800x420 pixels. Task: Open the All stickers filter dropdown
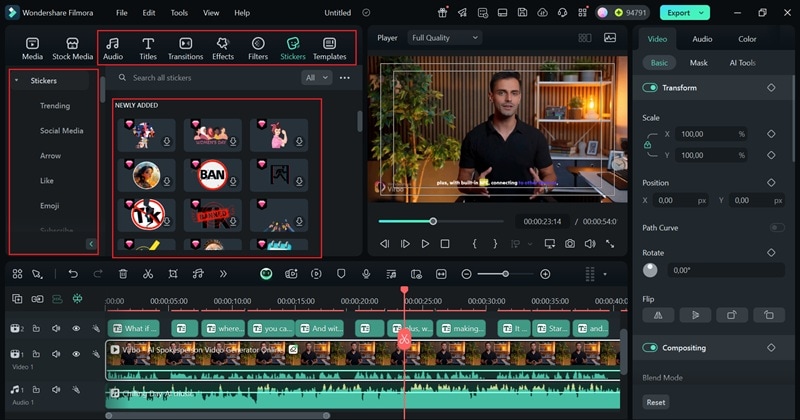317,78
